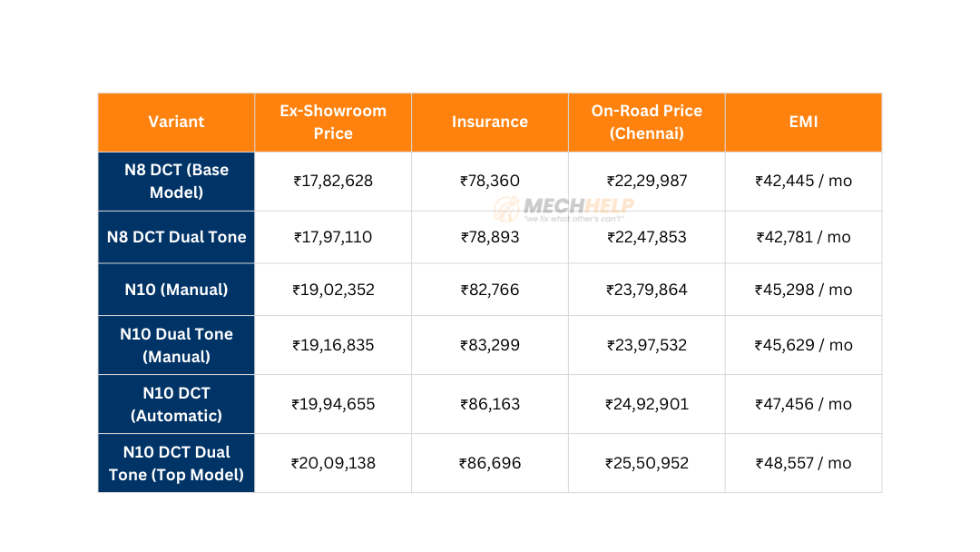980x552 pixels.
Task: Select the ₹86,696 insurance amount
Action: 490,463
